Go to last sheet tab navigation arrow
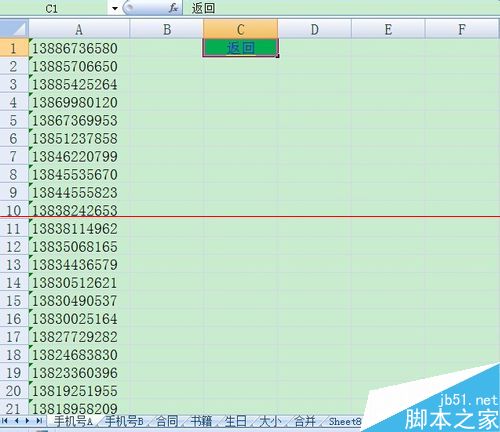The height and width of the screenshot is (432, 500). coord(39,421)
